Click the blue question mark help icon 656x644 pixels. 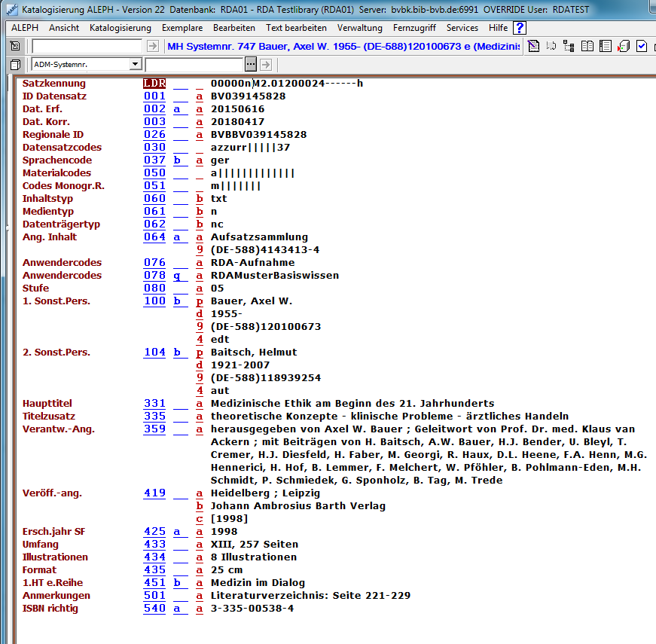pyautogui.click(x=520, y=28)
